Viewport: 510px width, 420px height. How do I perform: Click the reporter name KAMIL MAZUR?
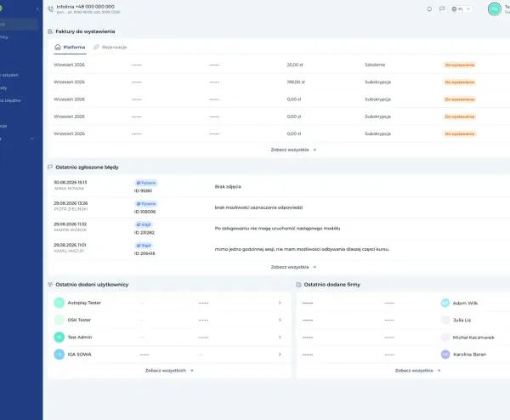click(x=69, y=251)
